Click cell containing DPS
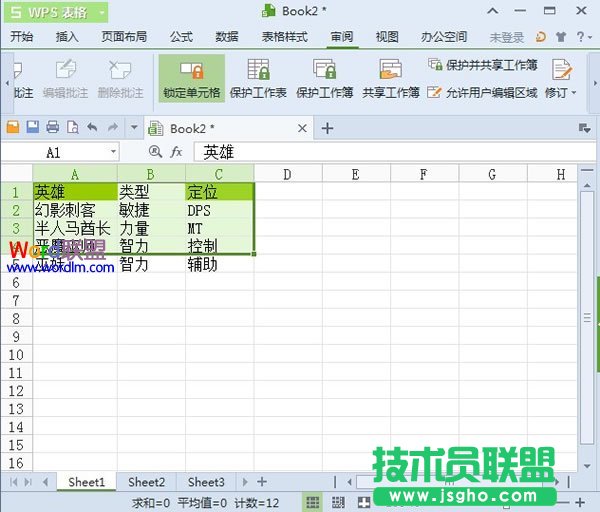600x512 pixels. pyautogui.click(x=220, y=210)
